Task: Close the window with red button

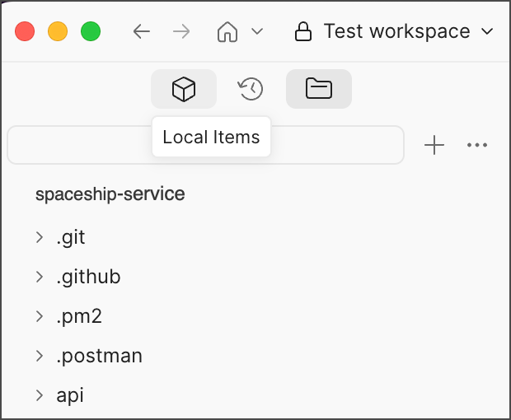Action: (25, 32)
